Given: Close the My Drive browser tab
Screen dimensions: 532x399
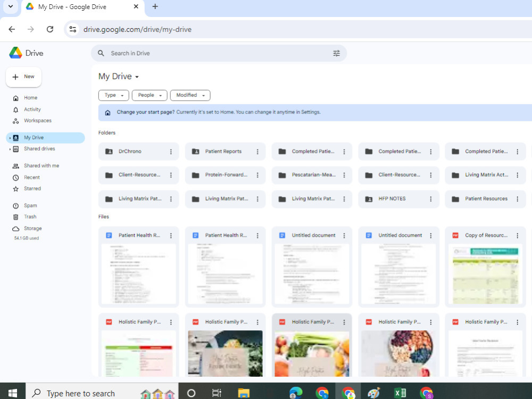Looking at the screenshot, I should pos(136,6).
